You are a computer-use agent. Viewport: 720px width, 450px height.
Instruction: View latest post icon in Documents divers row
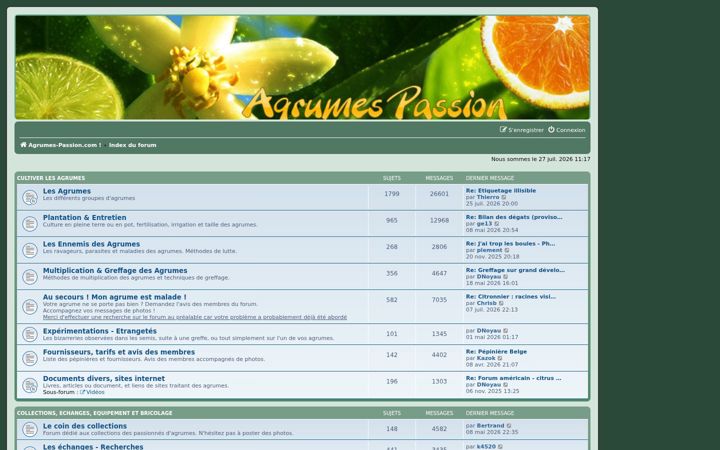[506, 385]
